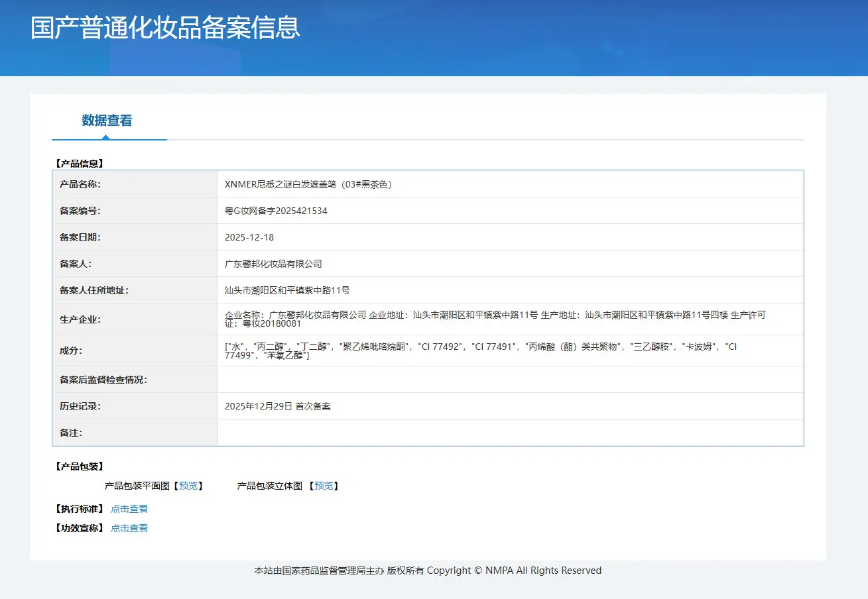Screen dimensions: 868x599
Task: Click the 备案日期 value 2025-12-18
Action: point(249,237)
